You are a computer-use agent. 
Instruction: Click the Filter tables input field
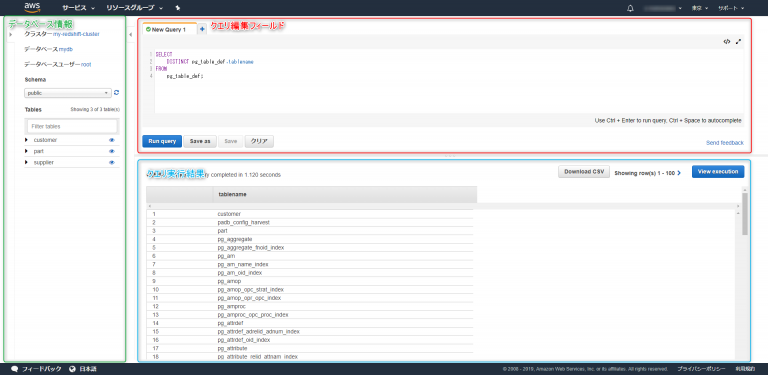pos(72,126)
